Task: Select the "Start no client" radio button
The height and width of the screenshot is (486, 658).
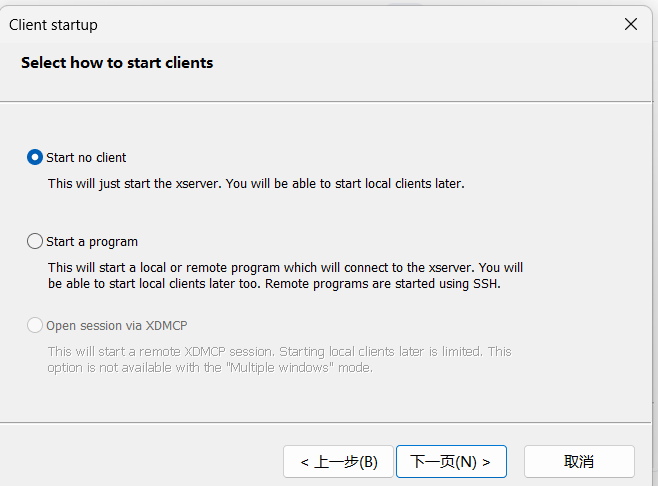Action: pos(36,157)
